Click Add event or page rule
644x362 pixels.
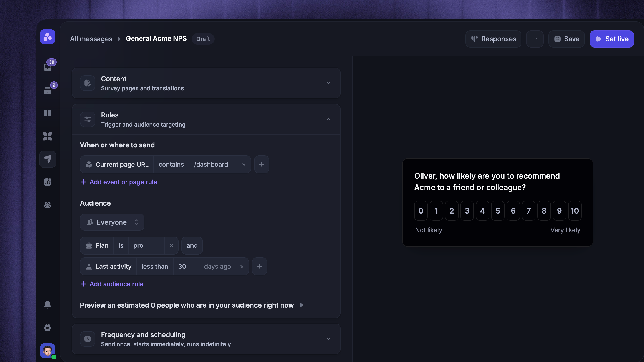coord(119,182)
